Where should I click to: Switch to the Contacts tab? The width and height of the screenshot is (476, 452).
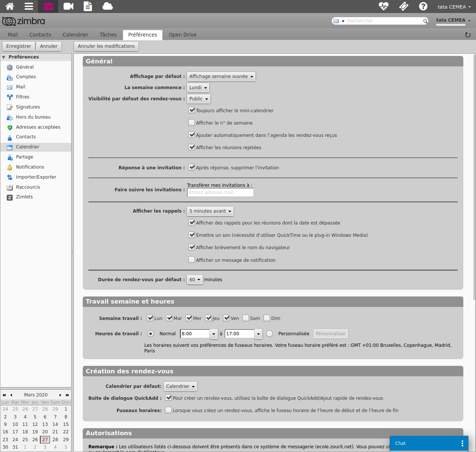[40, 35]
